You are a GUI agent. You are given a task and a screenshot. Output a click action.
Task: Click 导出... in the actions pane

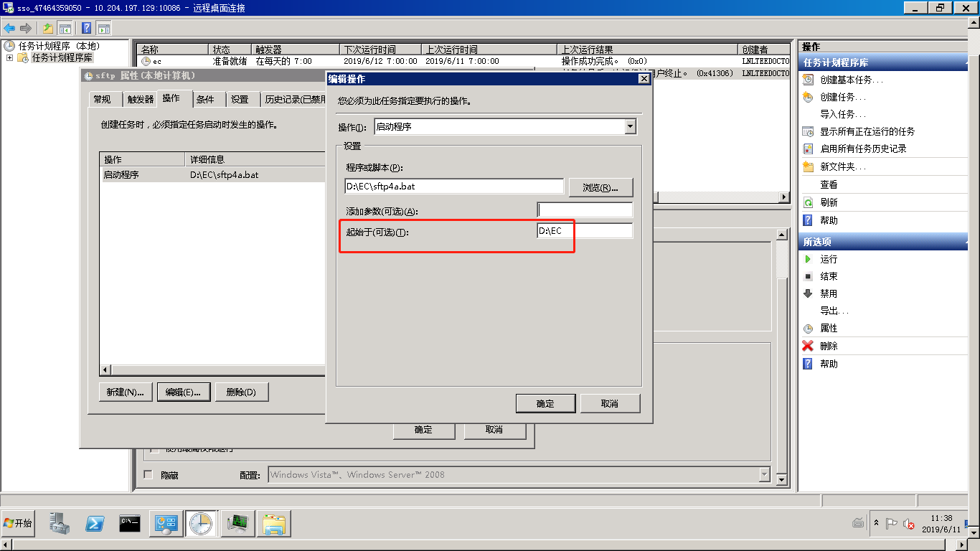(x=834, y=311)
